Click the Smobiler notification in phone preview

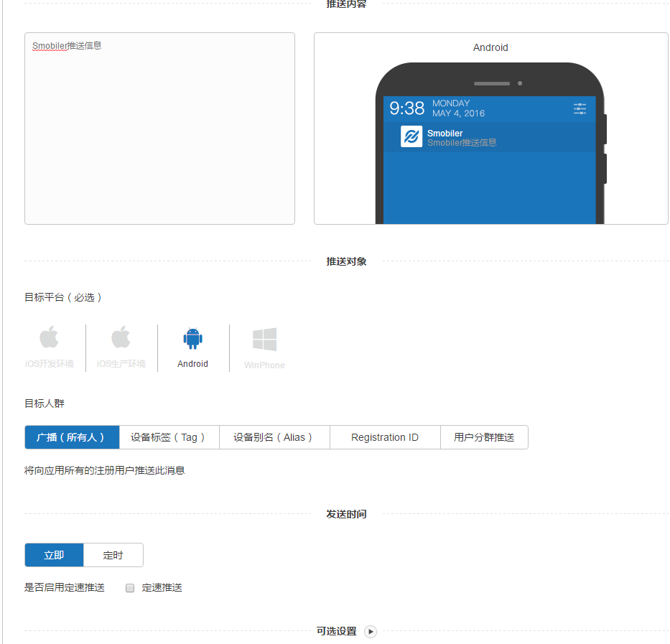(490, 137)
